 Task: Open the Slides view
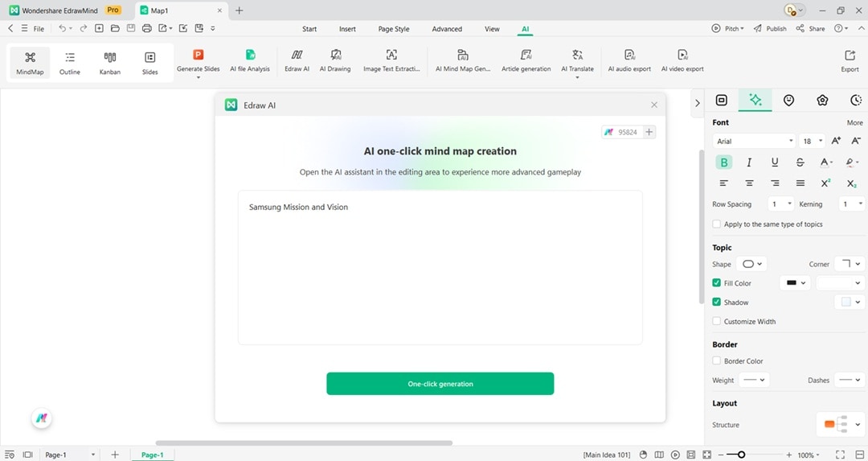point(150,63)
